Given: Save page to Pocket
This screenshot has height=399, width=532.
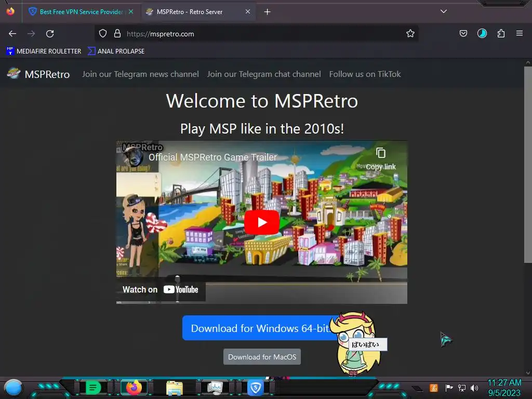Looking at the screenshot, I should coord(463,34).
